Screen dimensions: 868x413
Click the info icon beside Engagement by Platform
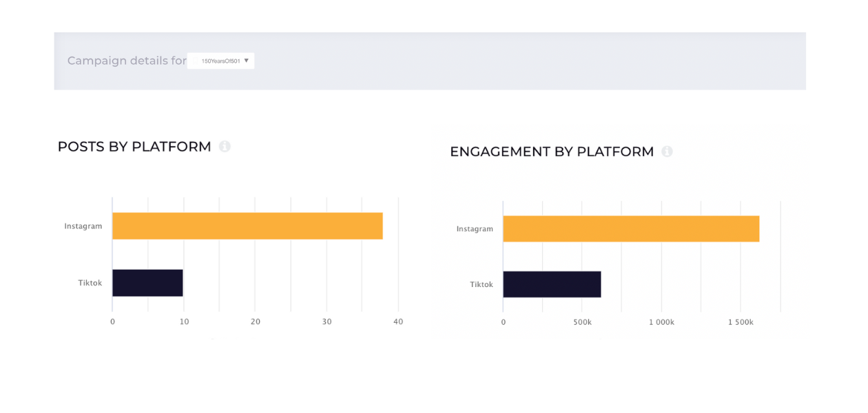(667, 151)
